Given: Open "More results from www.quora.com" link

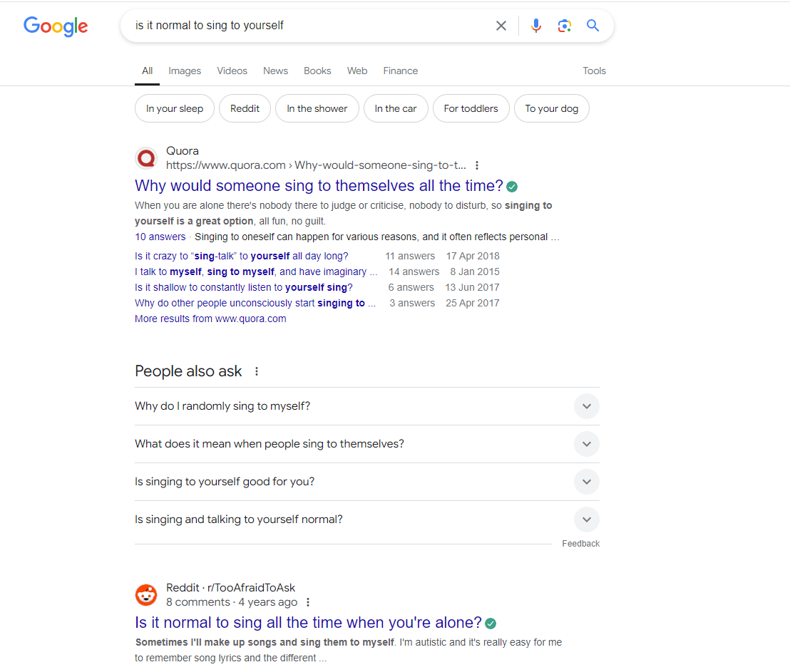Looking at the screenshot, I should 210,319.
